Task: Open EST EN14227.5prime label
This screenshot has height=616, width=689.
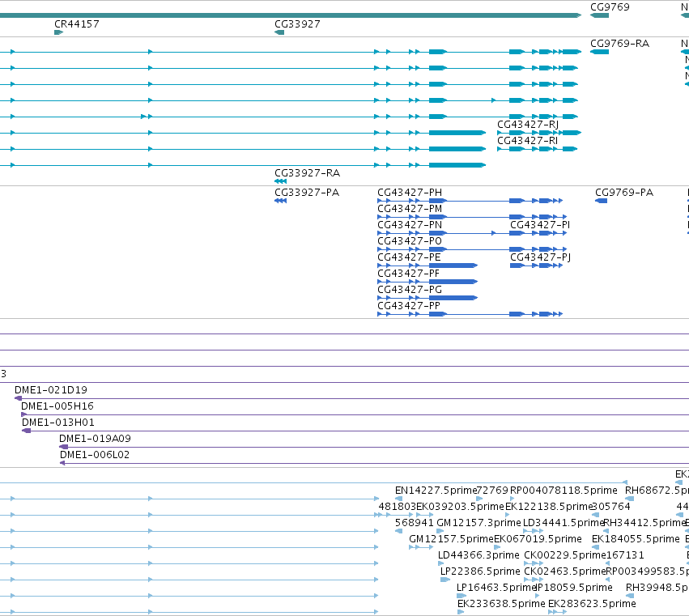Action: [436, 491]
